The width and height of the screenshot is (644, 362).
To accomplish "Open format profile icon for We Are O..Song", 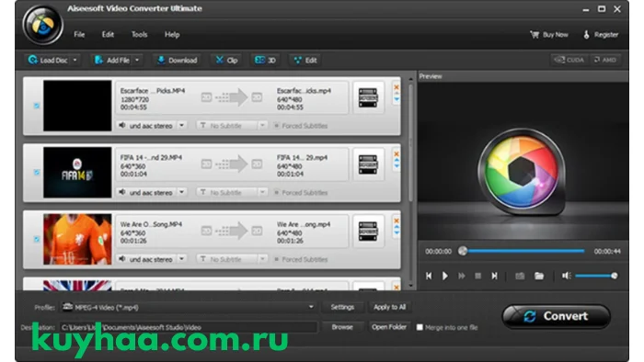I will click(x=368, y=232).
